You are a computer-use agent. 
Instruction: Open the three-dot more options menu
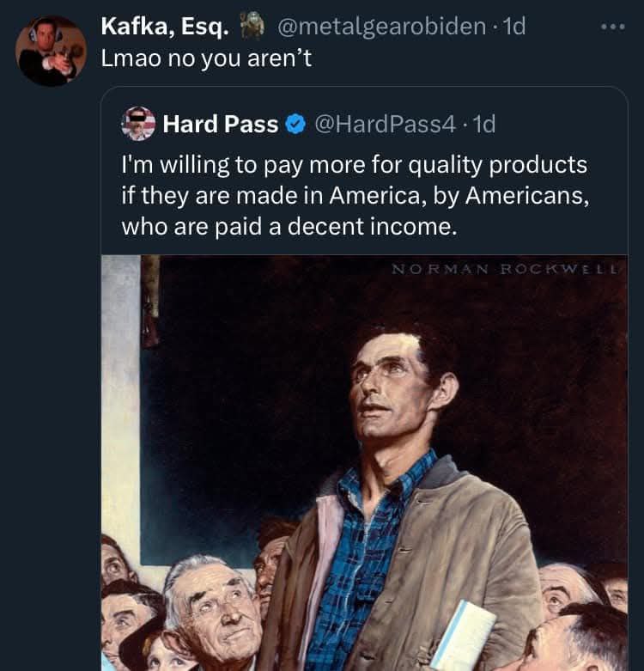pos(612,27)
